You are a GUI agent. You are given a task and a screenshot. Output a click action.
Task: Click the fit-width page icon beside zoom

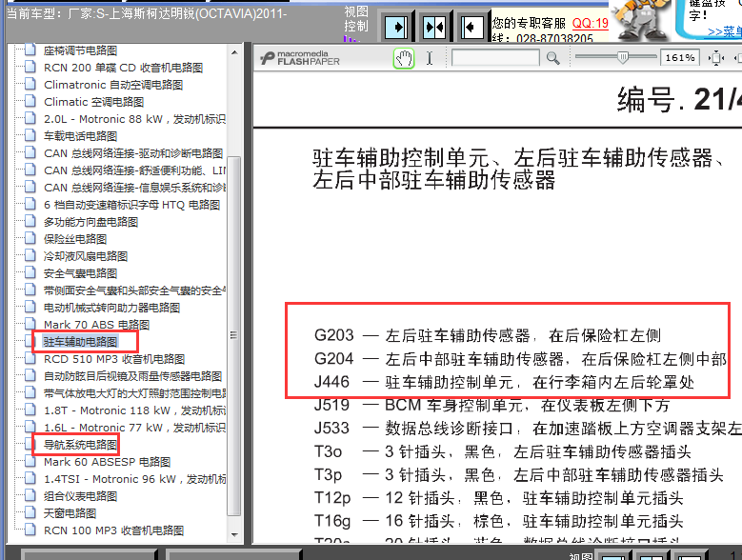click(x=716, y=58)
